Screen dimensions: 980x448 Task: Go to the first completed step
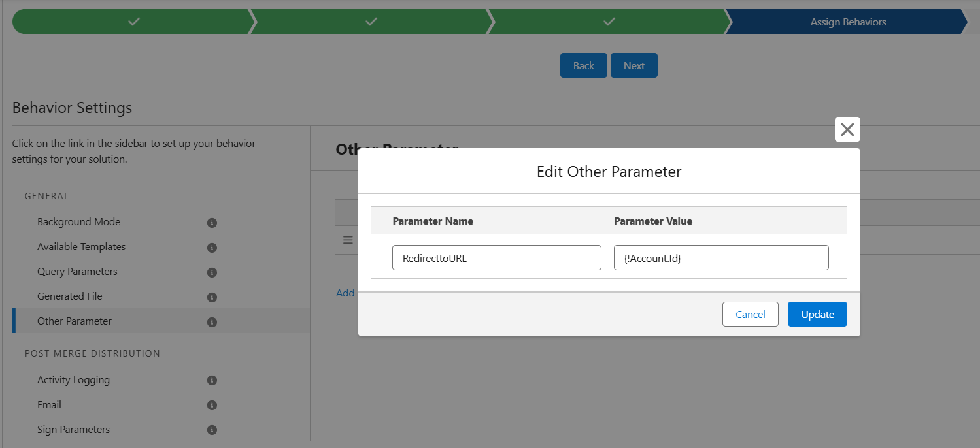133,22
